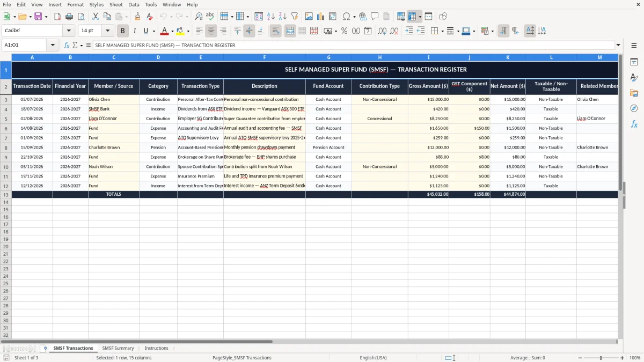Toggle Center Vertically alignment
The height and width of the screenshot is (362, 644).
249,31
